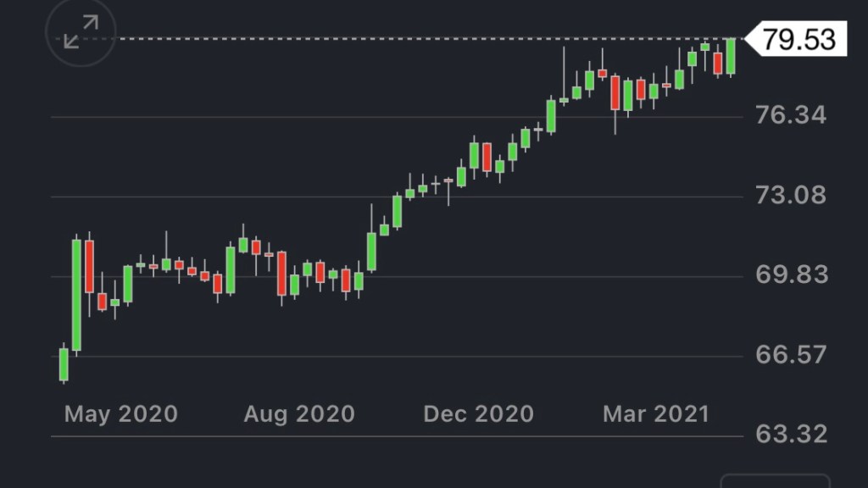Click the red candle above the Dec 2020 label

click(x=487, y=157)
